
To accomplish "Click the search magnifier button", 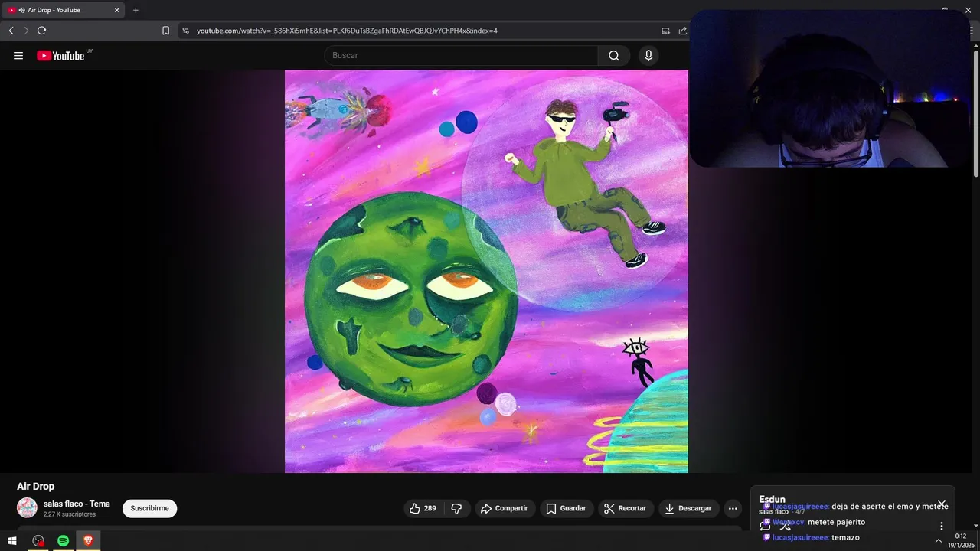I will coord(614,55).
